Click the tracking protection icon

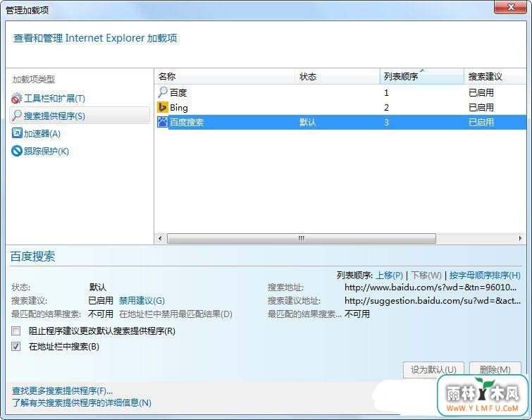17,151
